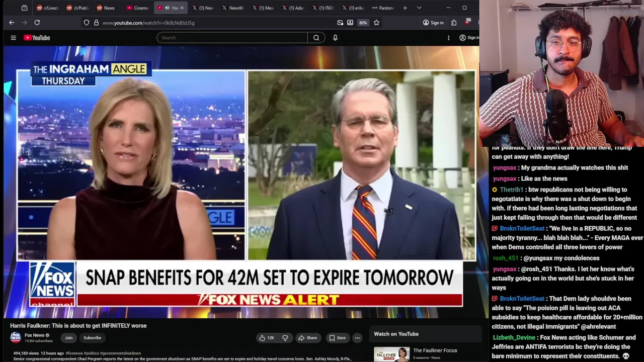Share the video
644x362 pixels.
click(307, 338)
